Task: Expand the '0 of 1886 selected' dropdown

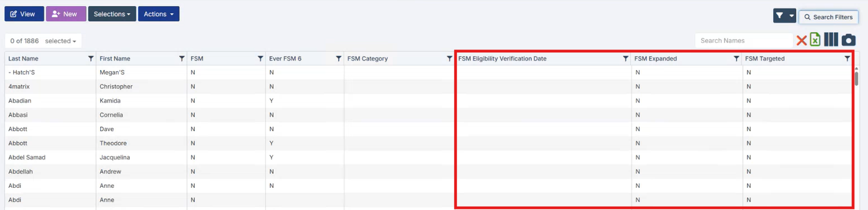Action: [43, 41]
